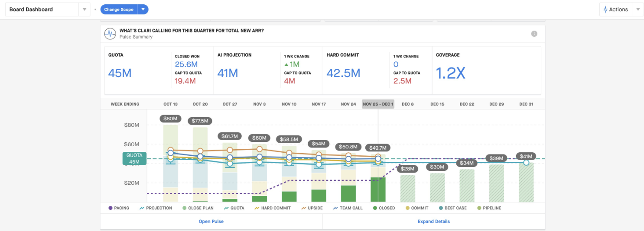Click the teal QUOTA 45M axis tag
Viewport: 644px width, 231px height.
click(x=134, y=159)
